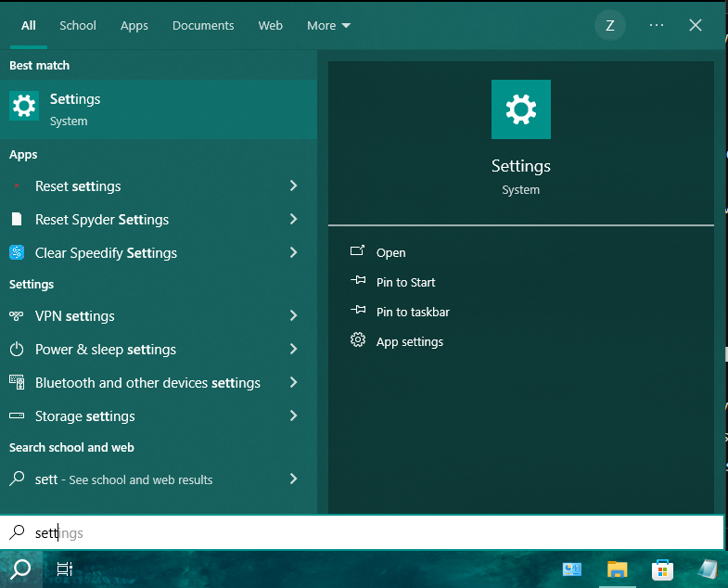Switch to the School tab

point(78,26)
